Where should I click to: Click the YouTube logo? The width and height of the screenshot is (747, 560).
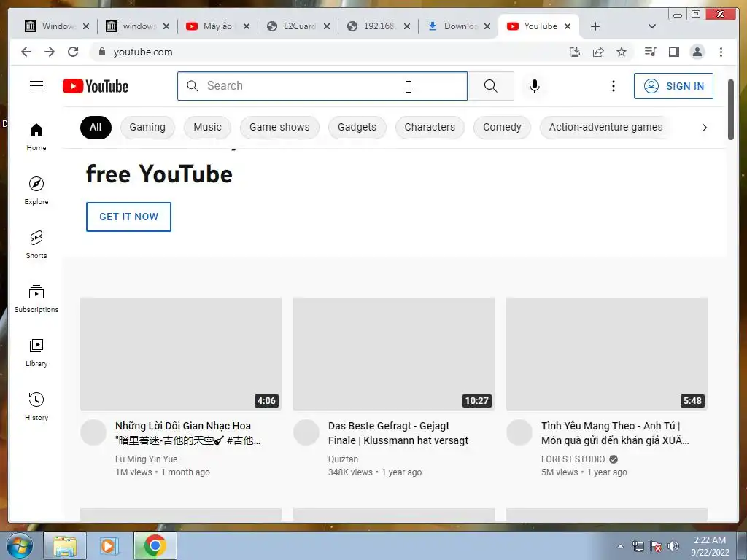(96, 86)
